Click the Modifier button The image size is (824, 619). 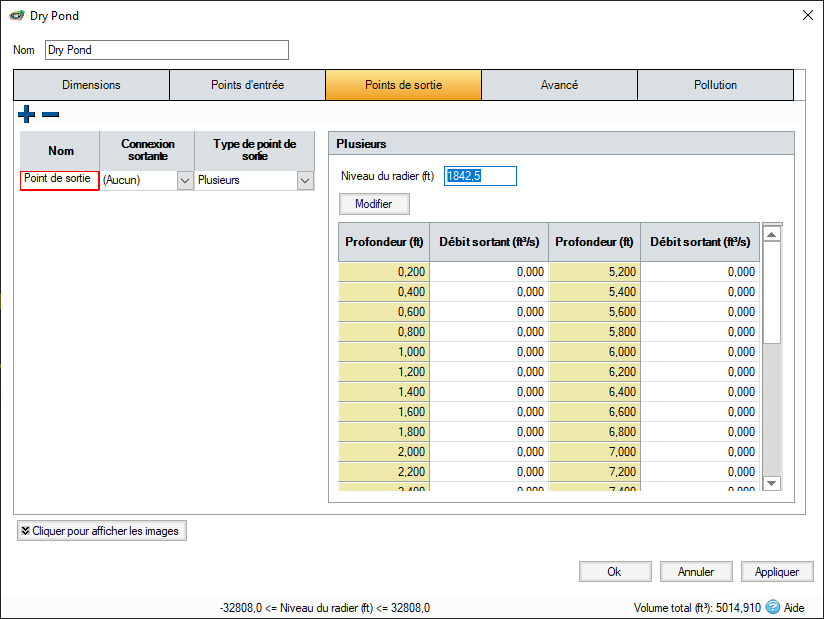(374, 204)
